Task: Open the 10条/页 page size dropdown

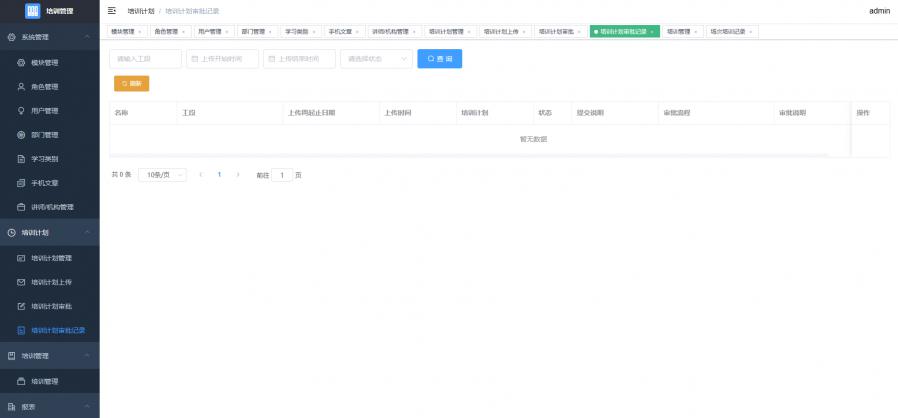Action: [162, 175]
